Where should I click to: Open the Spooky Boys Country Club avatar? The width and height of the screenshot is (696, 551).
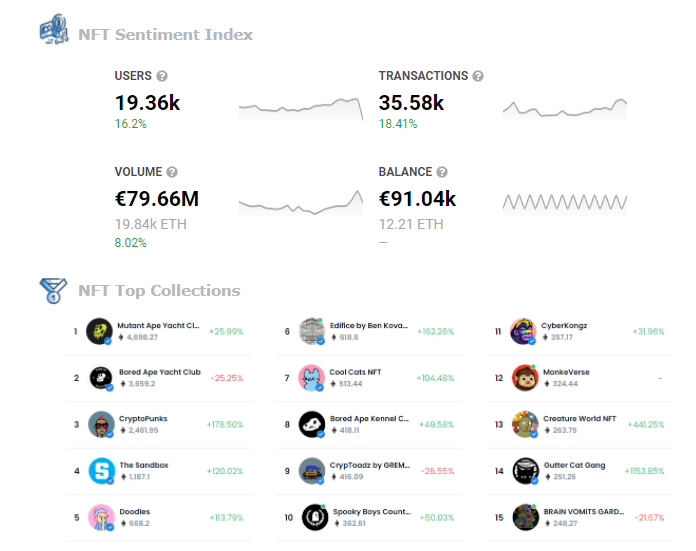tap(315, 518)
